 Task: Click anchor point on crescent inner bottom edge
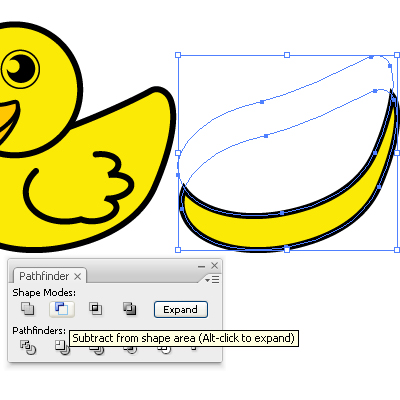point(282,213)
